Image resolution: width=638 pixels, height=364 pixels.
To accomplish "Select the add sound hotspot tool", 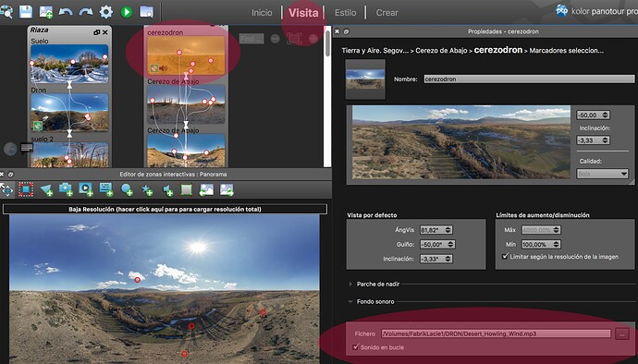I will click(x=167, y=190).
